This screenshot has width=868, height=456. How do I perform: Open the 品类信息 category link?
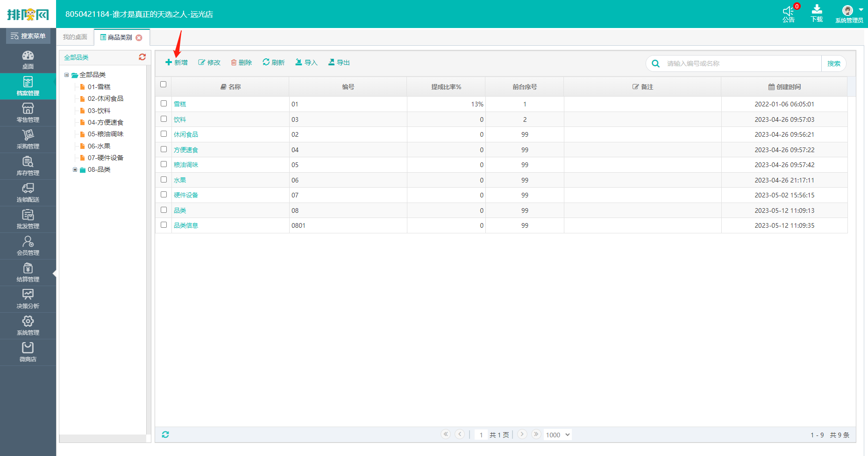pyautogui.click(x=186, y=225)
